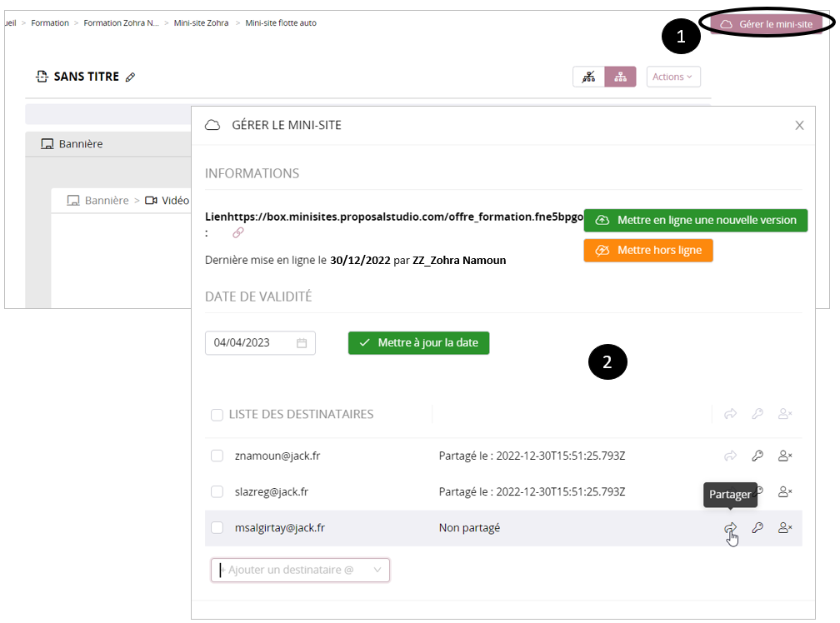Go to the Mini-site Zohra breadcrumb
Viewport: 840px width, 623px height.
click(x=199, y=23)
